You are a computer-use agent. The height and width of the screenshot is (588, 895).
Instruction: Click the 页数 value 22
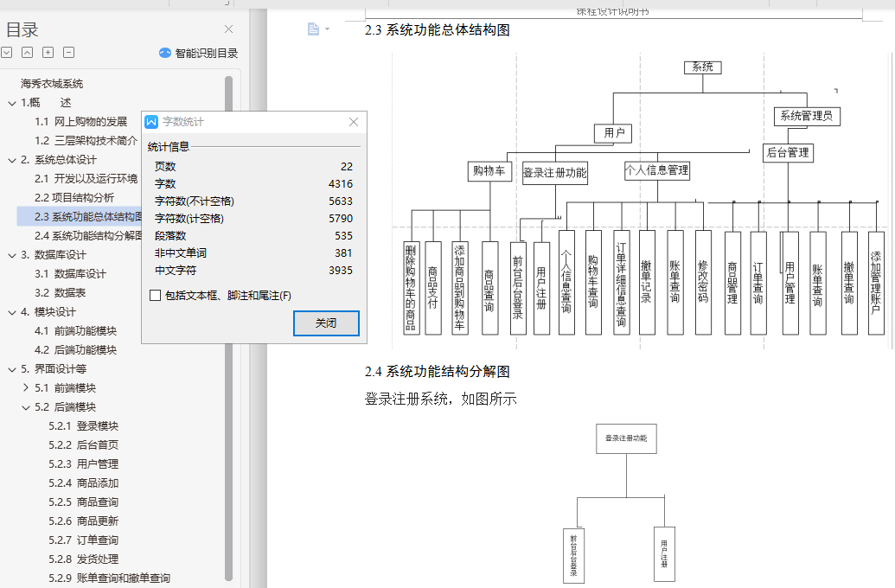tap(347, 167)
